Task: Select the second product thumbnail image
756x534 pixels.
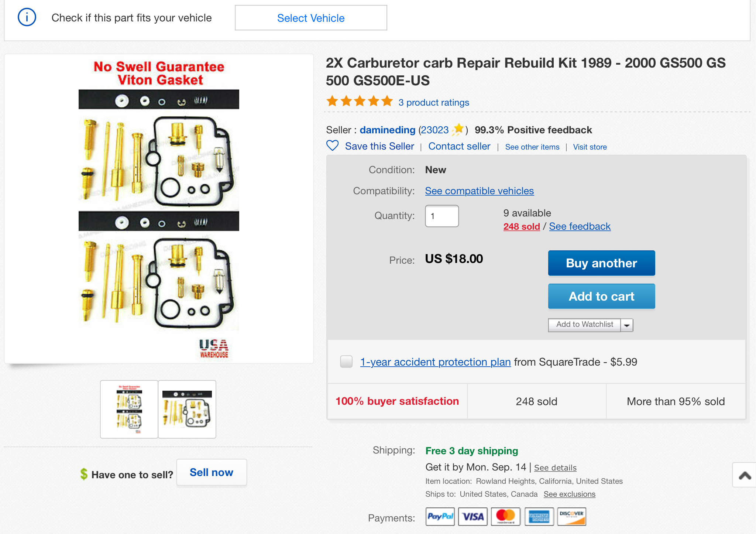Action: [187, 409]
